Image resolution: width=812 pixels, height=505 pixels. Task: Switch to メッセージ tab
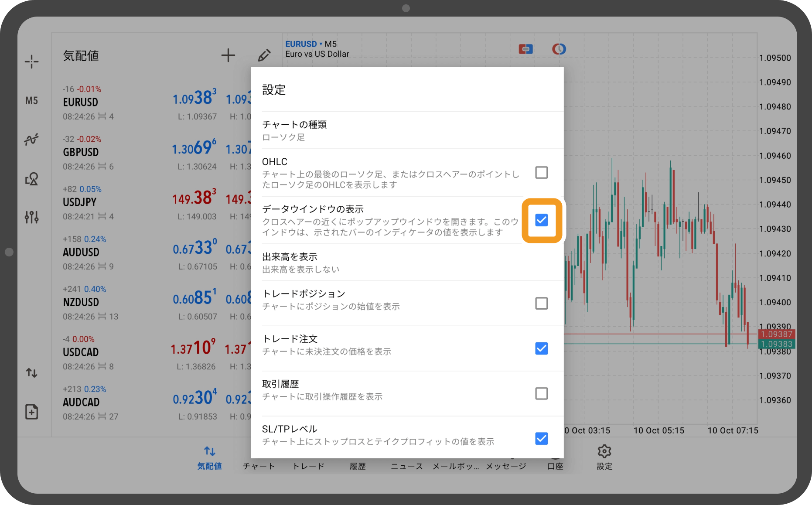(506, 466)
